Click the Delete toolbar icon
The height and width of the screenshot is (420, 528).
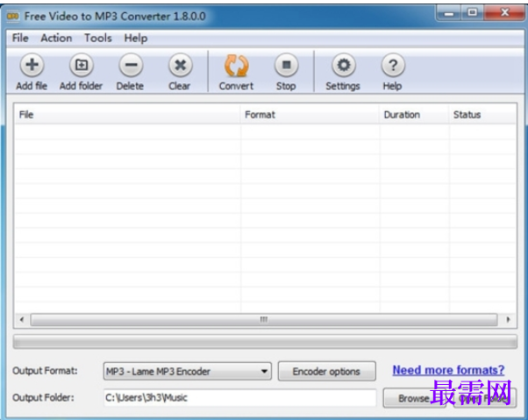tap(131, 65)
